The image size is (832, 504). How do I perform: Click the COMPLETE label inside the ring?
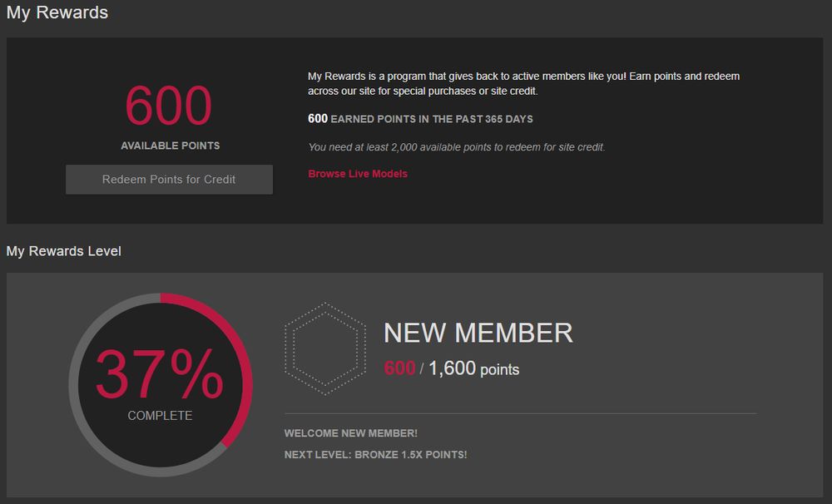coord(159,414)
